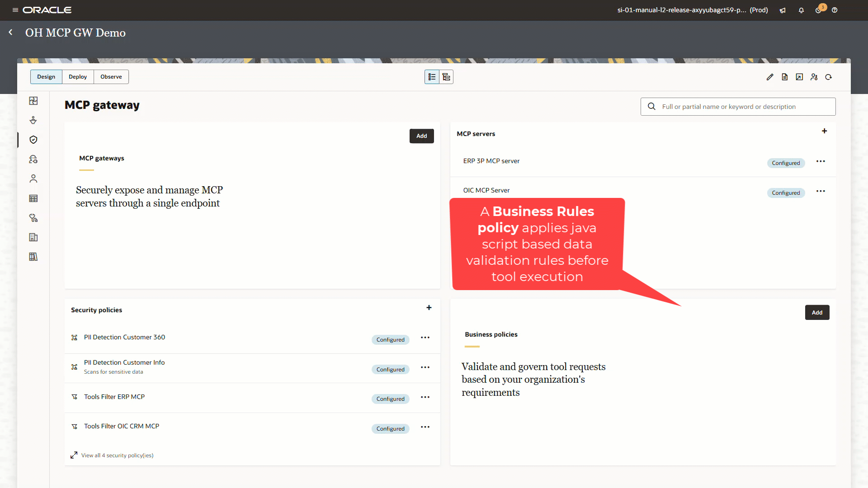Viewport: 868px width, 488px height.
Task: Open actions menu for PII Detection Customer Info
Action: point(425,367)
